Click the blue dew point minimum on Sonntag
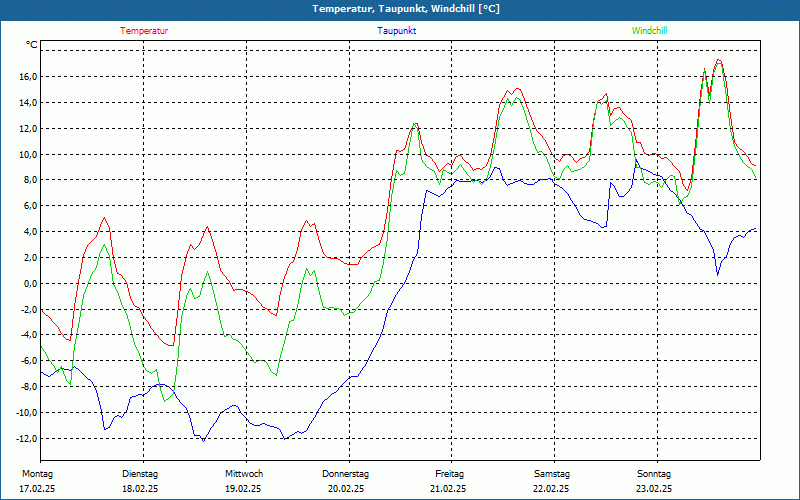800x500 pixels. click(x=717, y=275)
